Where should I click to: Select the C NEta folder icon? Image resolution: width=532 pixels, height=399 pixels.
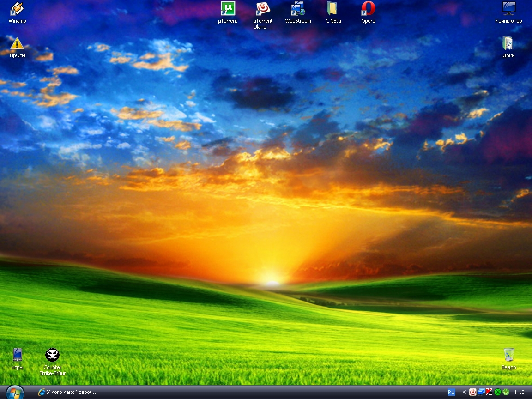pos(332,9)
